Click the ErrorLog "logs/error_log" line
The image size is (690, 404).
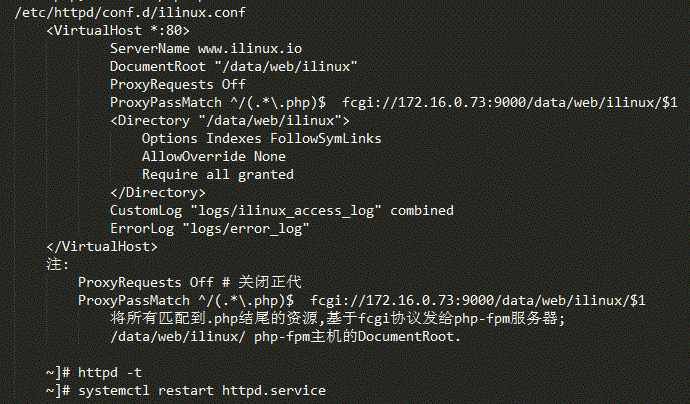click(210, 229)
